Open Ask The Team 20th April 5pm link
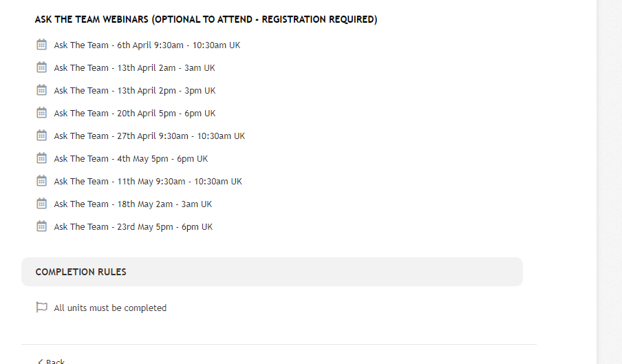The height and width of the screenshot is (364, 622). (x=135, y=113)
